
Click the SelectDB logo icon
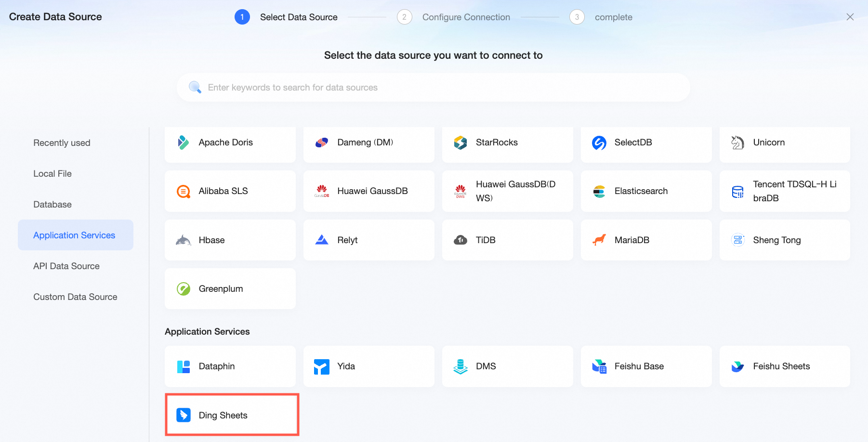[599, 143]
